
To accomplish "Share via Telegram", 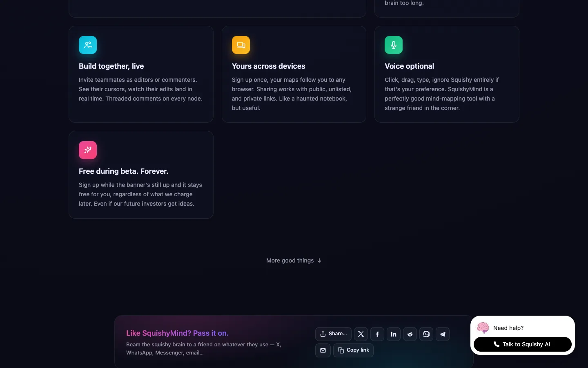I will [443, 334].
